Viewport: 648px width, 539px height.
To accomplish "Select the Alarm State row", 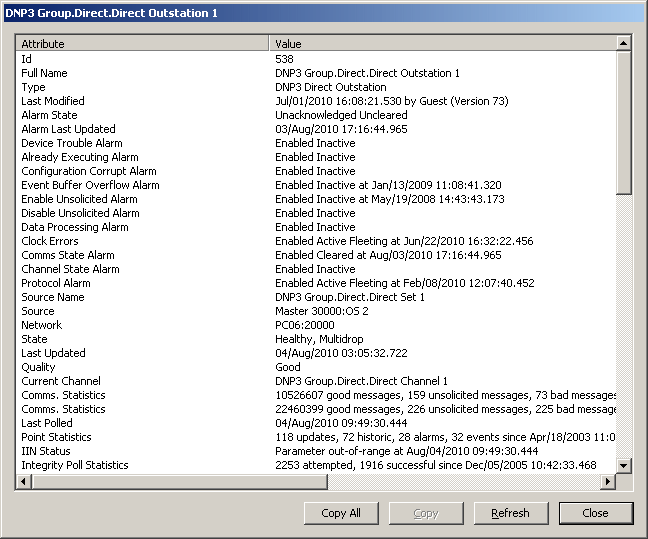I will [50, 115].
